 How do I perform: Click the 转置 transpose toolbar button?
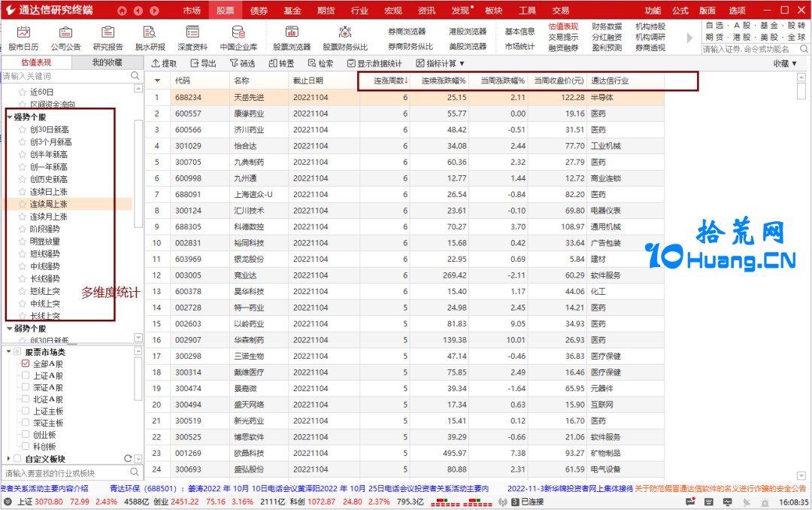pos(281,63)
